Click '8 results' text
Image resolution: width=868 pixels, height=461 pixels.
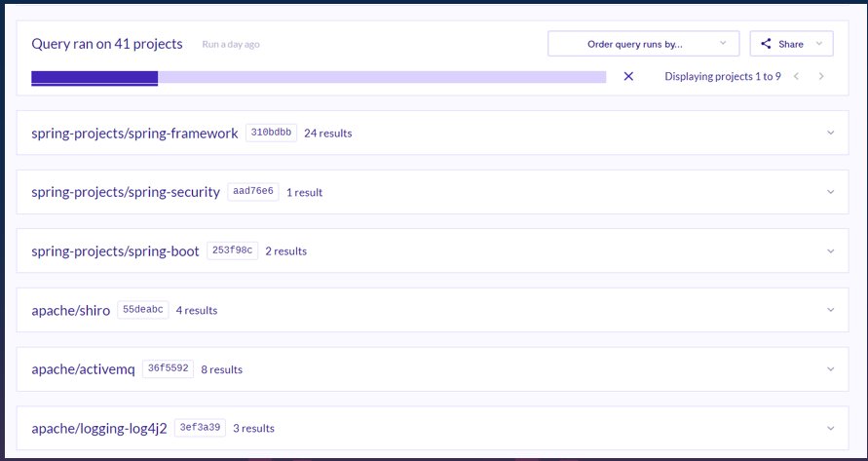(x=221, y=369)
